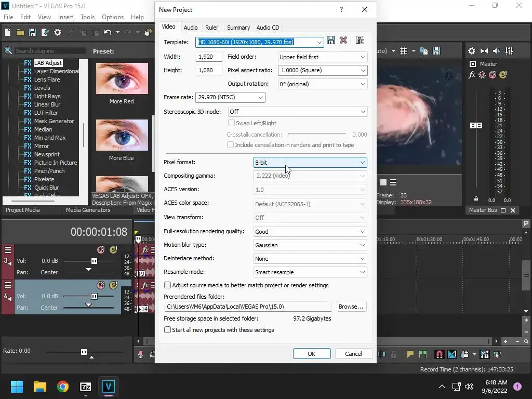
Task: Click the yellow marker insert icon
Action: click(410, 354)
